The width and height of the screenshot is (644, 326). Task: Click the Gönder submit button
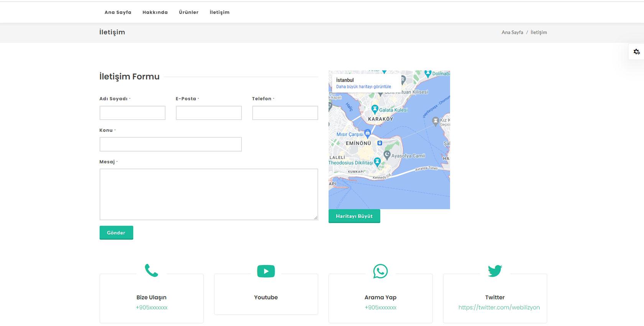click(x=116, y=232)
